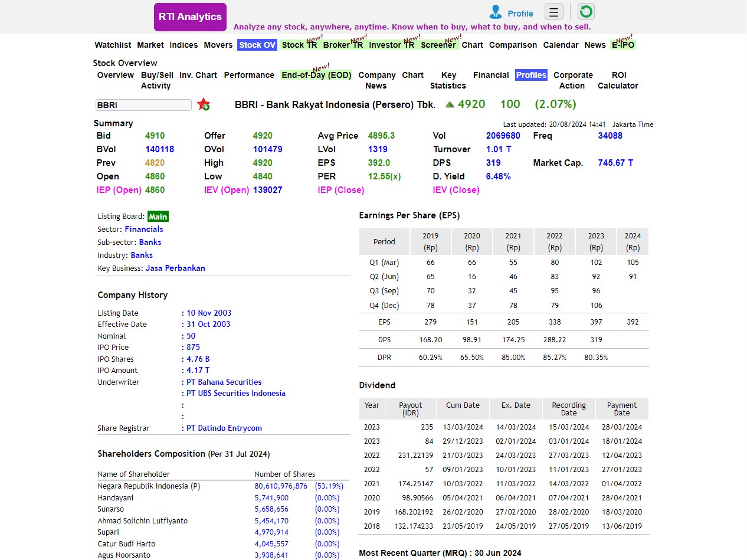Click PT Bahana Securities underwriter
The height and width of the screenshot is (560, 747).
pos(224,382)
